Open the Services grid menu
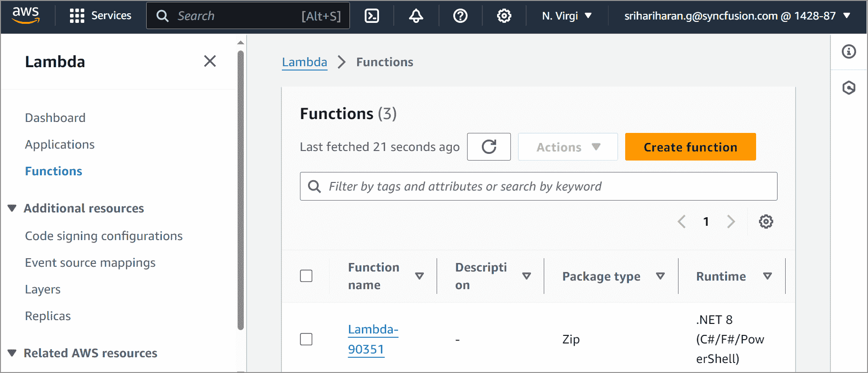This screenshot has height=373, width=868. 77,16
